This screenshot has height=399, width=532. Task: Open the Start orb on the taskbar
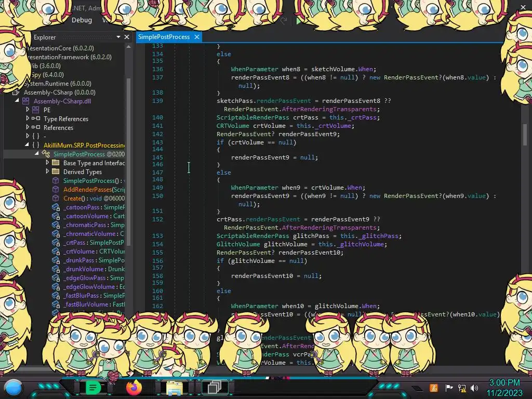(x=14, y=388)
